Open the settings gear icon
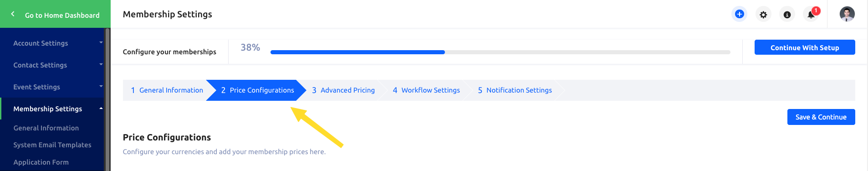 pos(763,15)
